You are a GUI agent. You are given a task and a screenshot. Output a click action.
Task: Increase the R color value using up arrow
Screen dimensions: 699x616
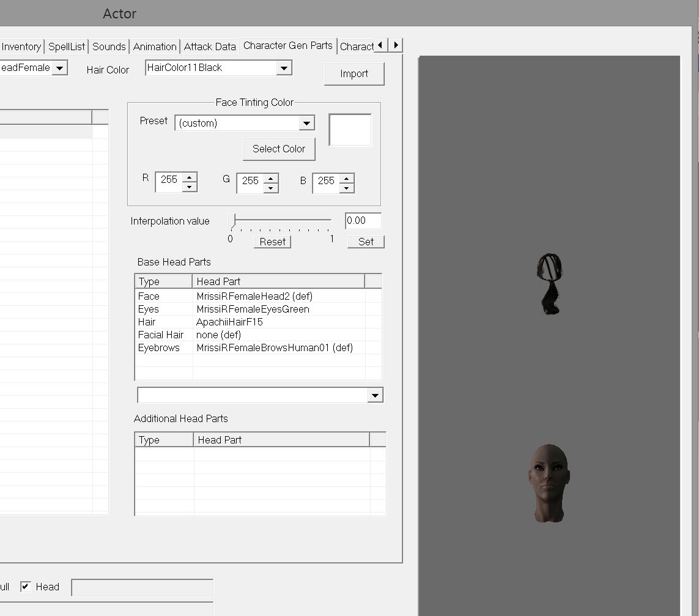190,177
